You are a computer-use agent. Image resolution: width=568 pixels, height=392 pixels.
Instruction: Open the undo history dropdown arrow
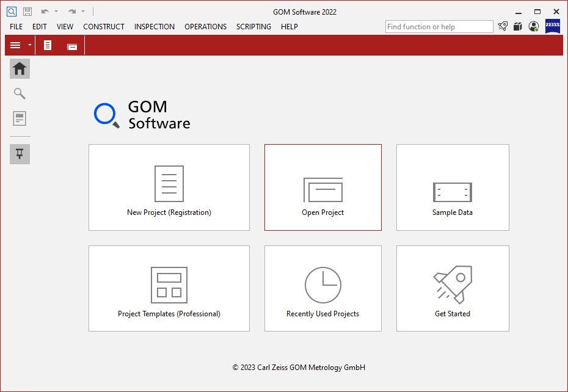pyautogui.click(x=56, y=12)
